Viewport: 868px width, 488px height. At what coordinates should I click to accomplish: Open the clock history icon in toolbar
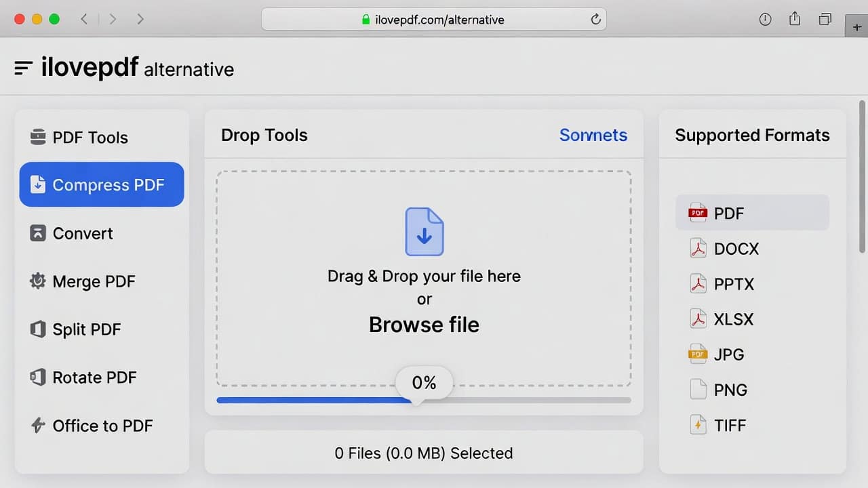(765, 20)
